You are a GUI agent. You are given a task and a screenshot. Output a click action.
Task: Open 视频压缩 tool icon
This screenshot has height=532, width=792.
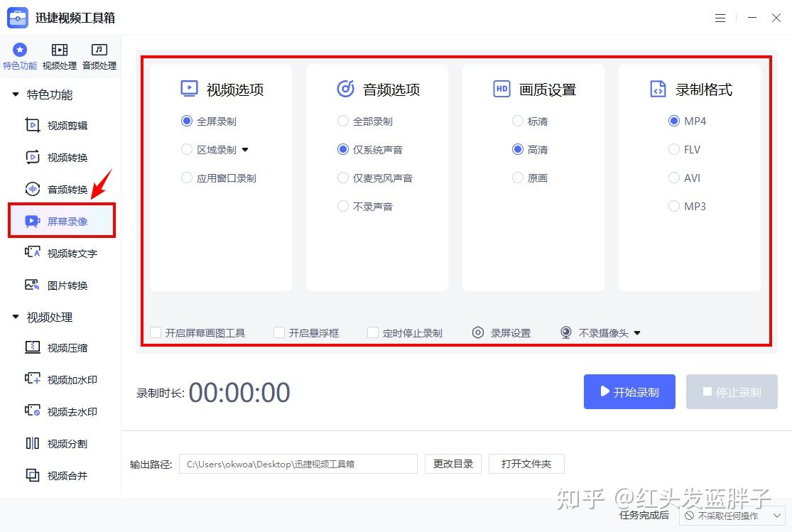coord(33,347)
